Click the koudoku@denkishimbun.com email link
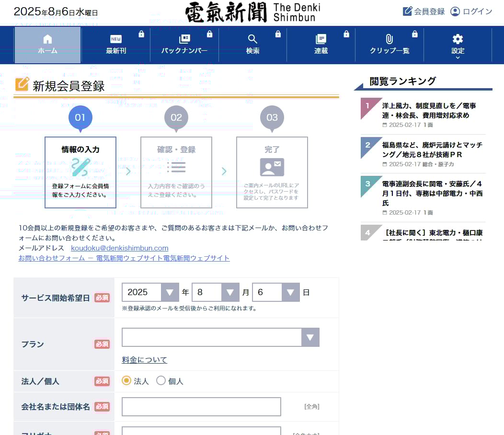This screenshot has width=504, height=435. tap(119, 248)
